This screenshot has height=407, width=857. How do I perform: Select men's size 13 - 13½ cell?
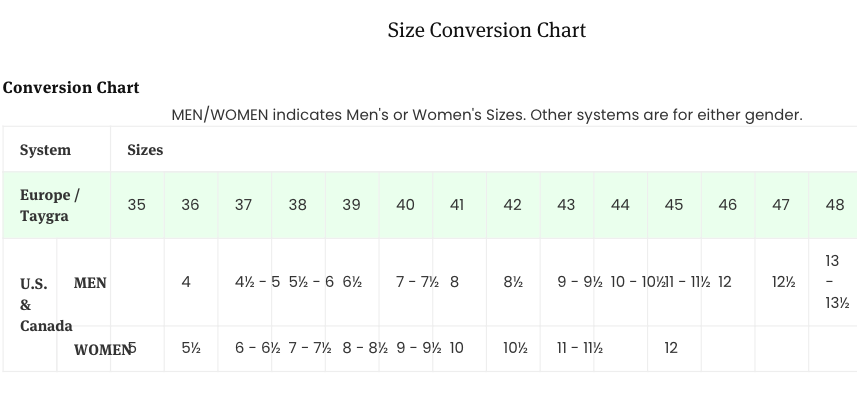833,282
